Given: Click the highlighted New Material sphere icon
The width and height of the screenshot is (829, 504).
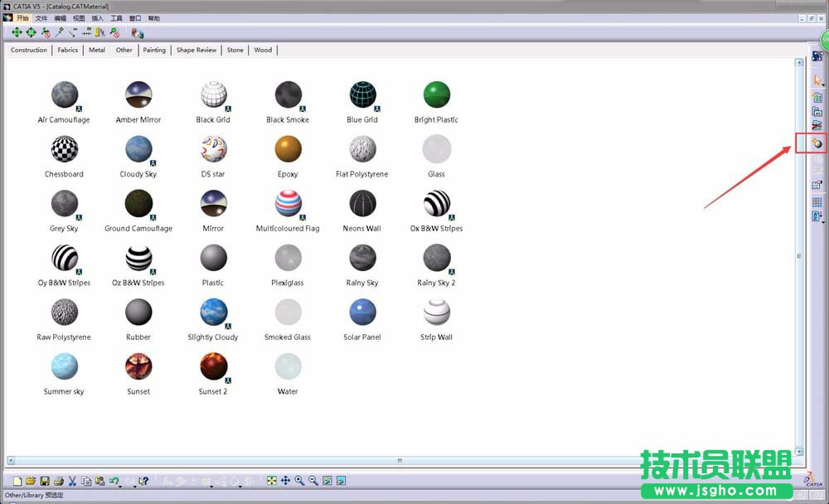Looking at the screenshot, I should click(x=817, y=143).
